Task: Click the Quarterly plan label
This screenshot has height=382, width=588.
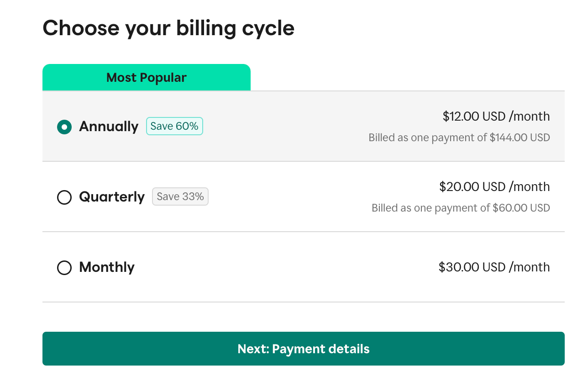Action: (x=112, y=197)
